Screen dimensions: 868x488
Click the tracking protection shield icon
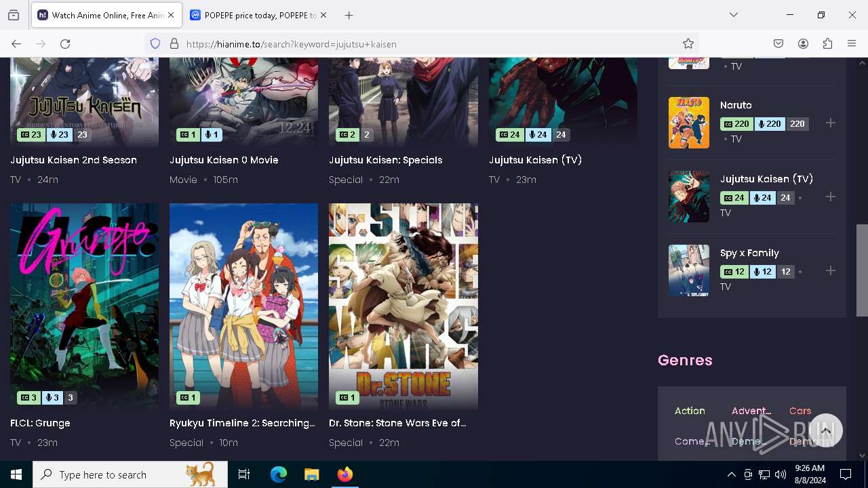point(155,44)
